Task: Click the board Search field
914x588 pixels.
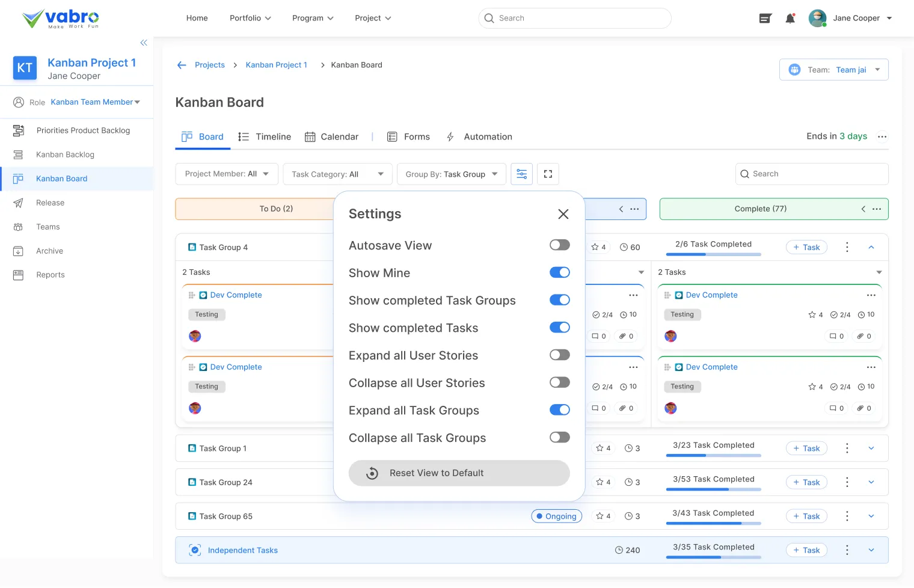Action: pos(812,174)
